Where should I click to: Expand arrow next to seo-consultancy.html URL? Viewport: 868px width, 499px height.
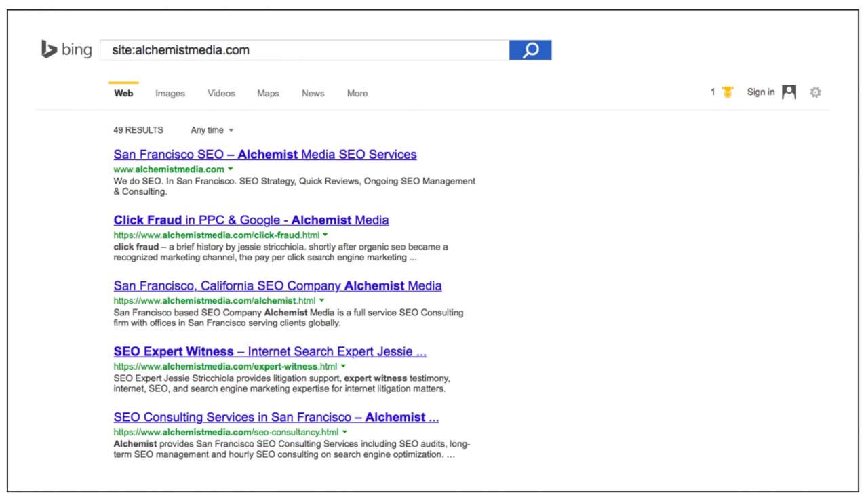click(x=344, y=432)
